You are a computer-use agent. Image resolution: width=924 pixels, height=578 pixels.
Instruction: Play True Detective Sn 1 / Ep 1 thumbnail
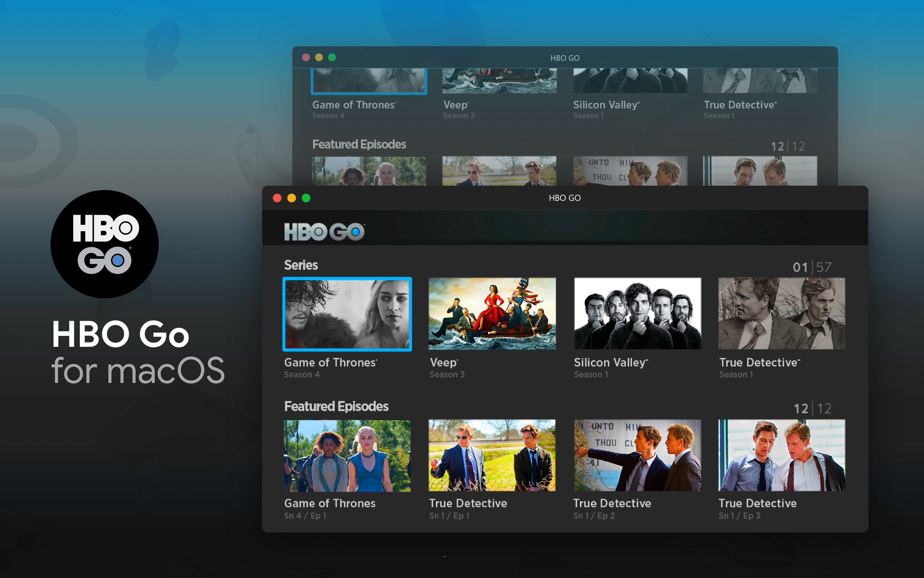492,456
